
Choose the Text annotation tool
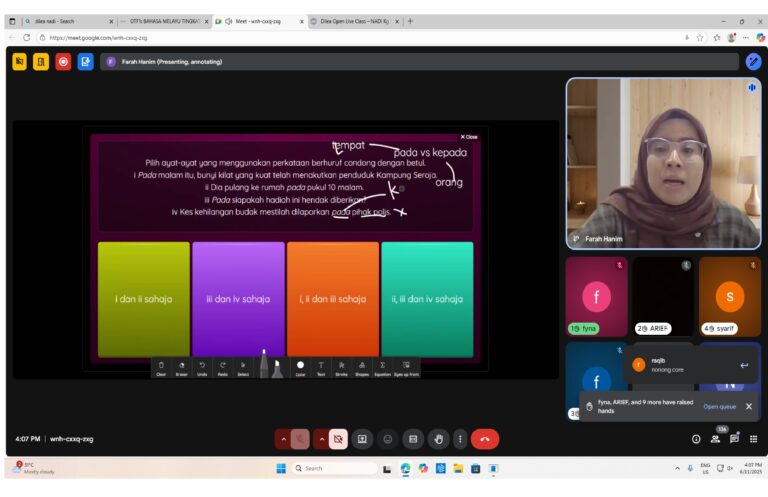pyautogui.click(x=321, y=367)
